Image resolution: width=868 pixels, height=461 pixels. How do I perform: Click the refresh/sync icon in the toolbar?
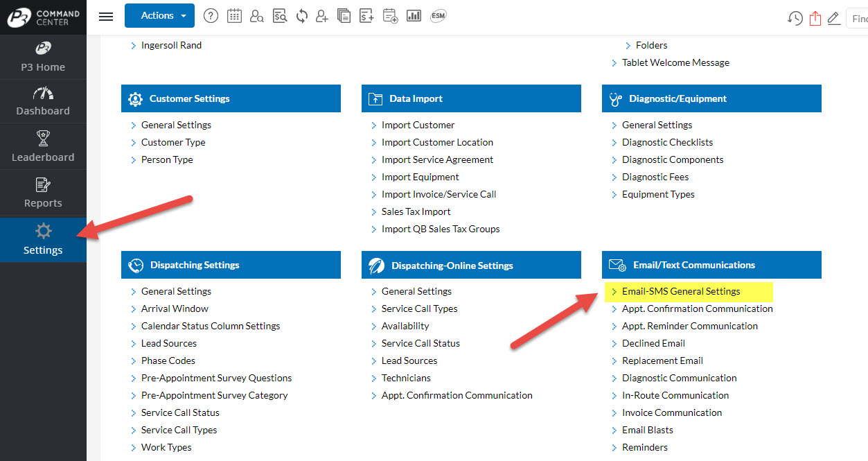(x=301, y=15)
